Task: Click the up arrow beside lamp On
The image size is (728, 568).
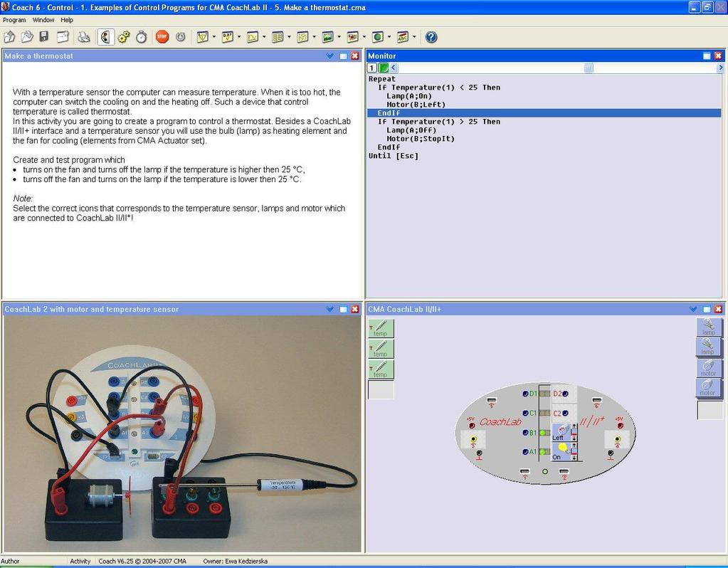Action: [x=574, y=445]
